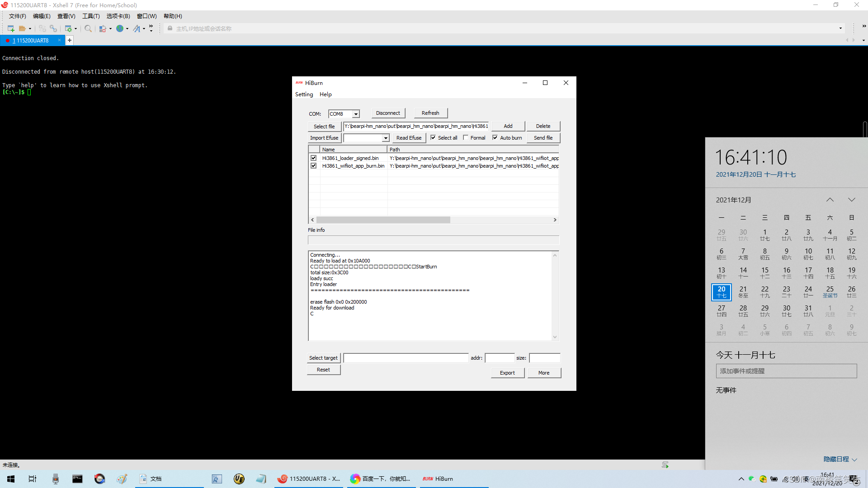Image resolution: width=868 pixels, height=488 pixels.
Task: Open the COM port dropdown
Action: [x=356, y=114]
